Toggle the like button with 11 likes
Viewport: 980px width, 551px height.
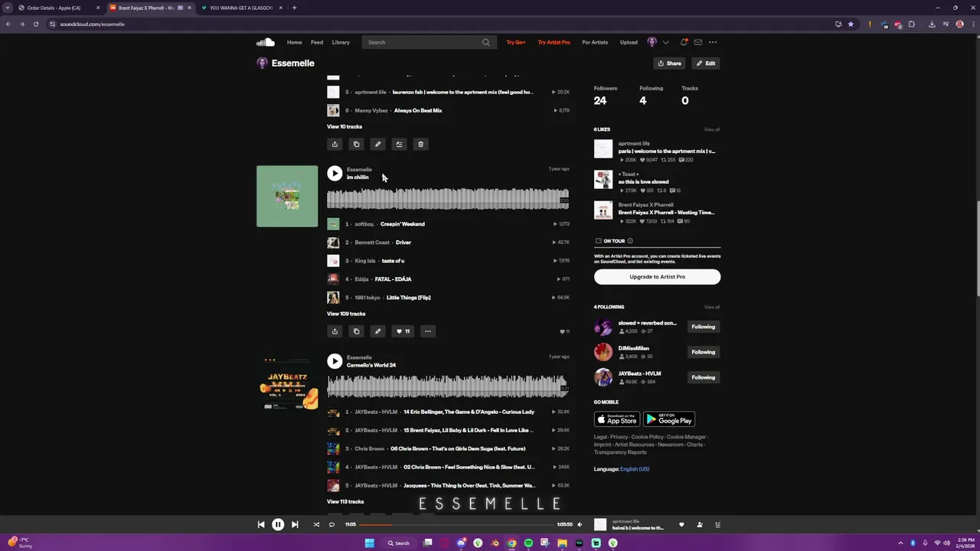point(402,331)
